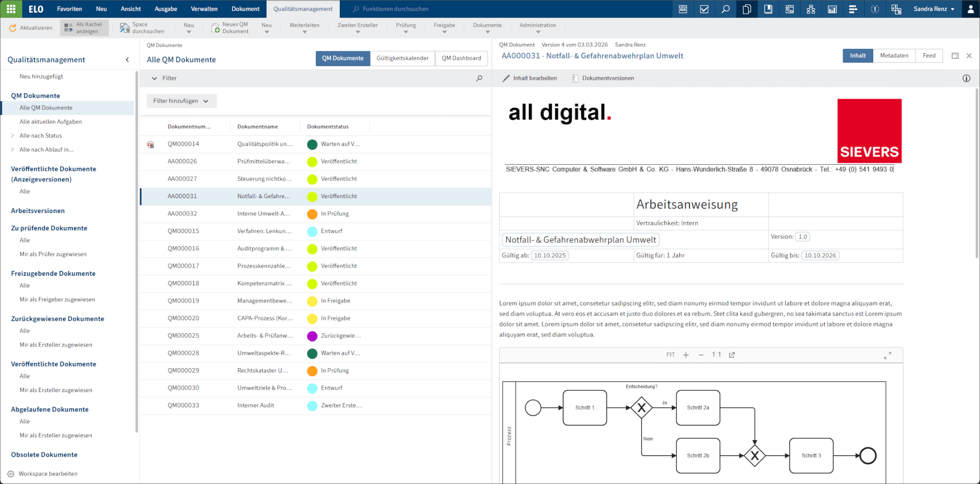This screenshot has width=980, height=484.
Task: Expand Alle nach Status tree node
Action: coord(12,136)
